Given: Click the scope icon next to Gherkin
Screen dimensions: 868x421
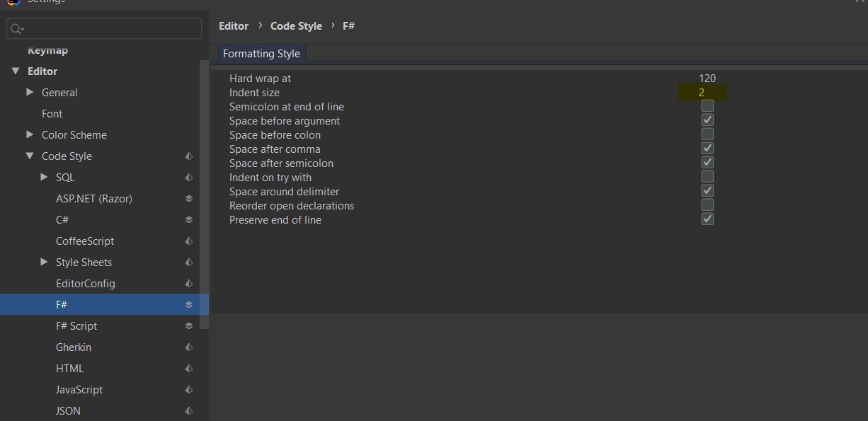Looking at the screenshot, I should (x=189, y=347).
